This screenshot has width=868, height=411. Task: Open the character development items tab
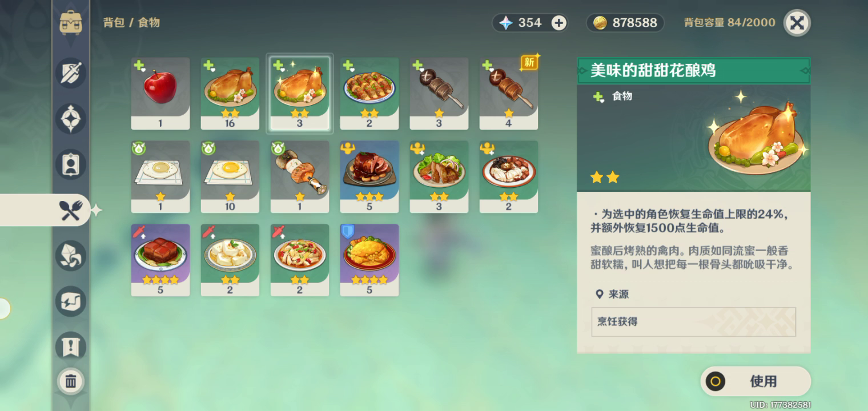coord(71,164)
